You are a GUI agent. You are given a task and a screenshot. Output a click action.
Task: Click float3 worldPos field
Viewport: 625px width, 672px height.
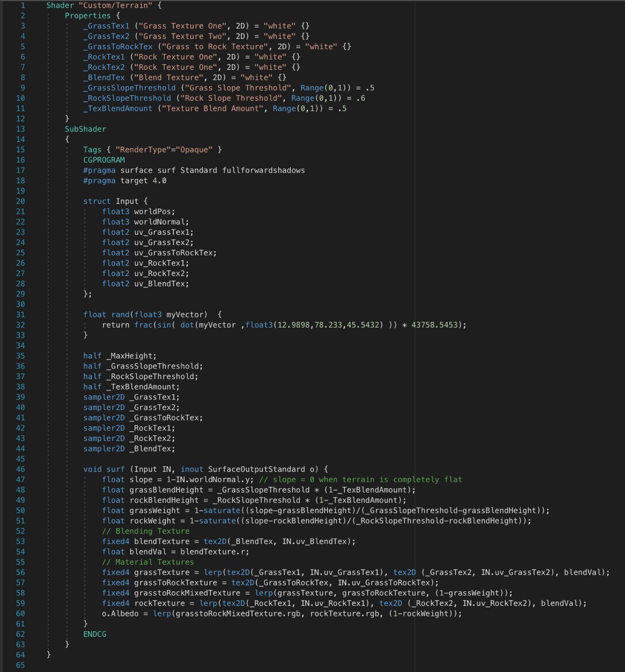[x=139, y=212]
